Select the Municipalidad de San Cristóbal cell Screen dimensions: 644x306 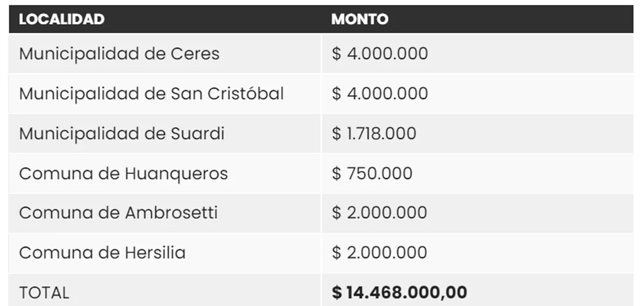coord(151,94)
